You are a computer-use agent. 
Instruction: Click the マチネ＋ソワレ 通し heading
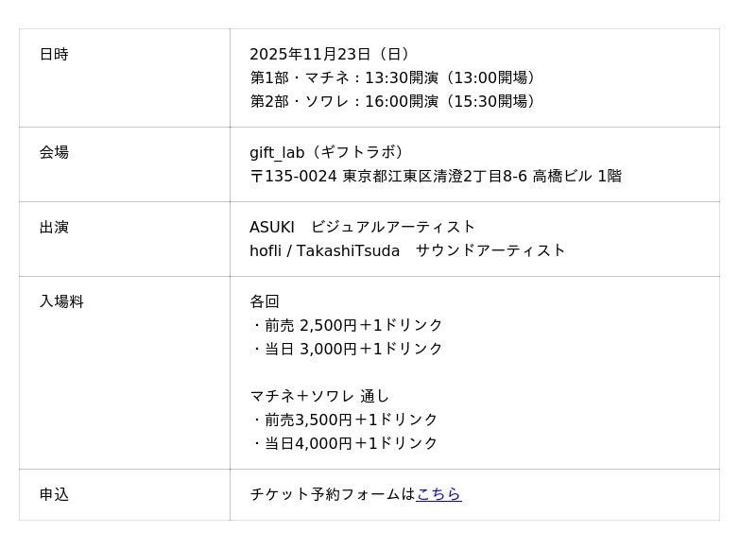[319, 396]
